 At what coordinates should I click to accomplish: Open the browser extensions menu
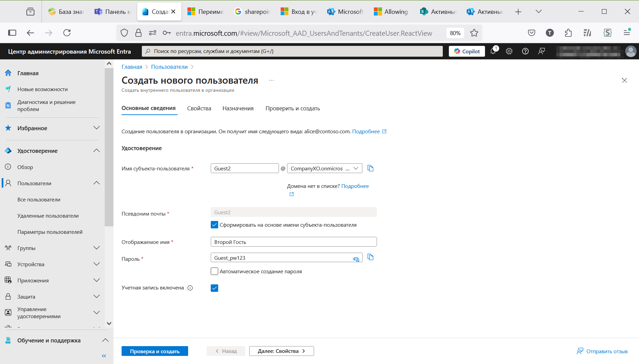point(568,33)
